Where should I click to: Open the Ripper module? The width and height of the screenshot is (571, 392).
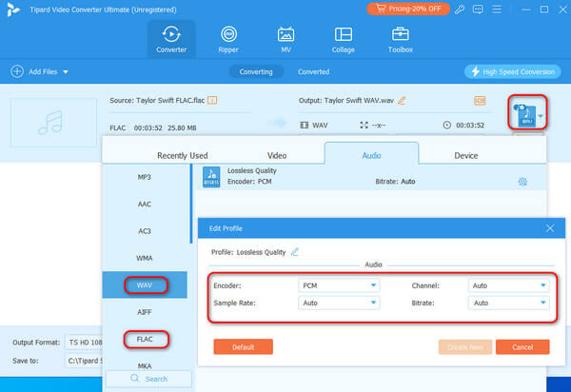(x=228, y=39)
